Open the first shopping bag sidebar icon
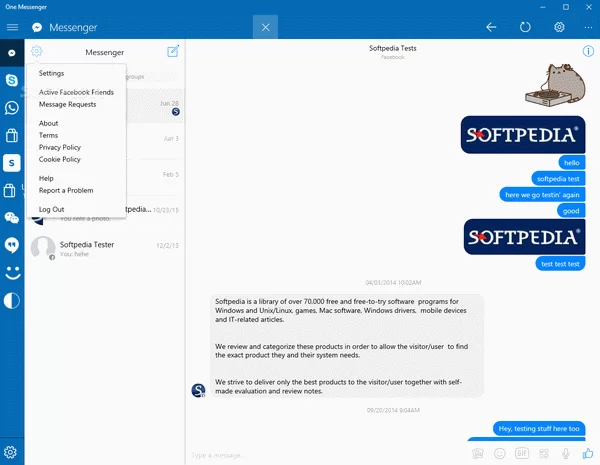The height and width of the screenshot is (465, 600). pos(12,135)
